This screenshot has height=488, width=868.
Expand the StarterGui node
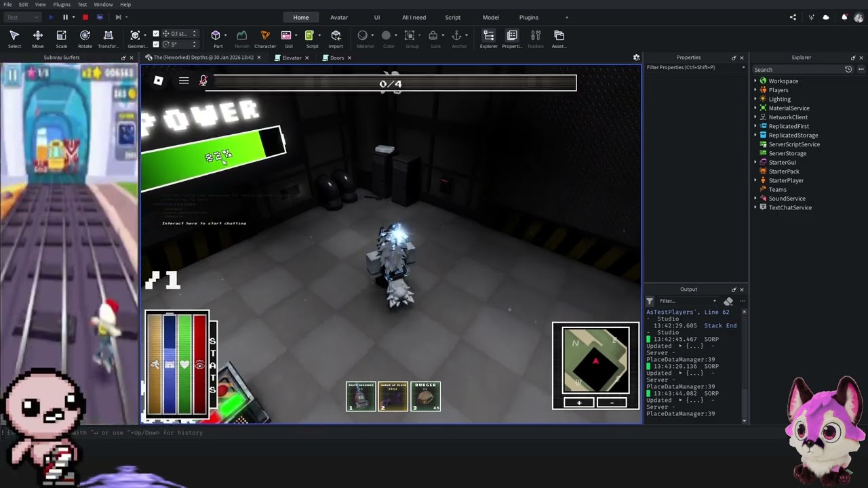(x=755, y=162)
